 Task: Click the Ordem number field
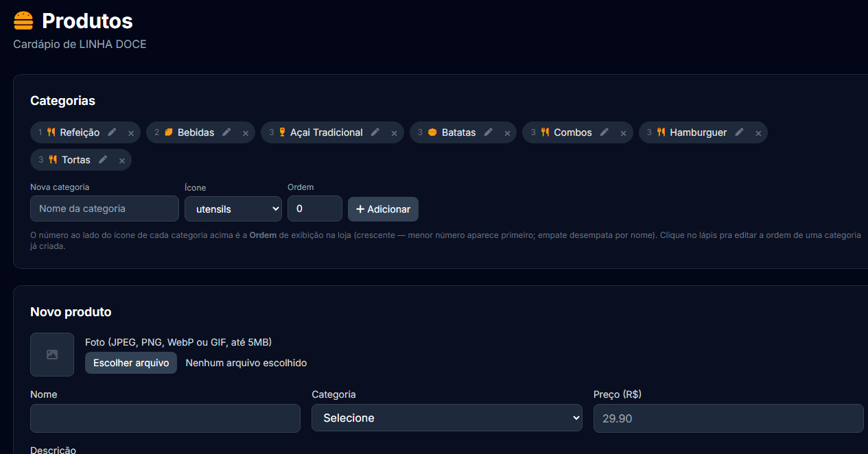[315, 208]
